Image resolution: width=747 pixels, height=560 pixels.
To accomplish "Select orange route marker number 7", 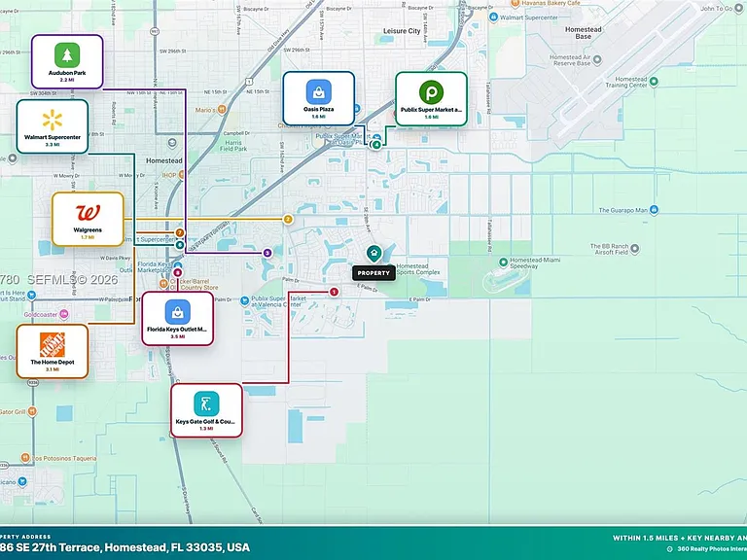I will [180, 233].
